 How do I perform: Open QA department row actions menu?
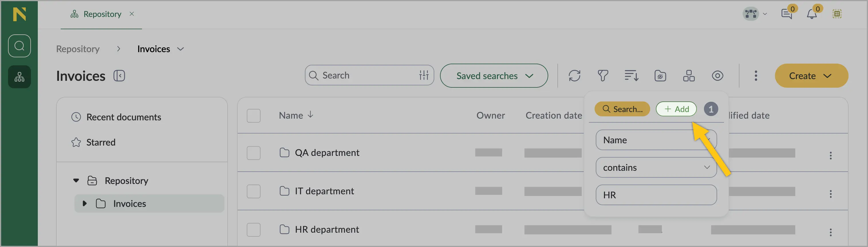pos(830,155)
